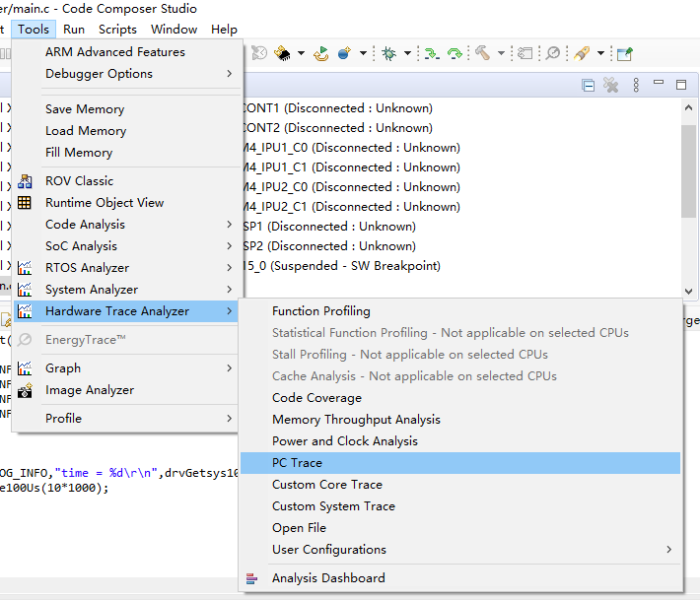Maximize the Debug view panel

[681, 85]
